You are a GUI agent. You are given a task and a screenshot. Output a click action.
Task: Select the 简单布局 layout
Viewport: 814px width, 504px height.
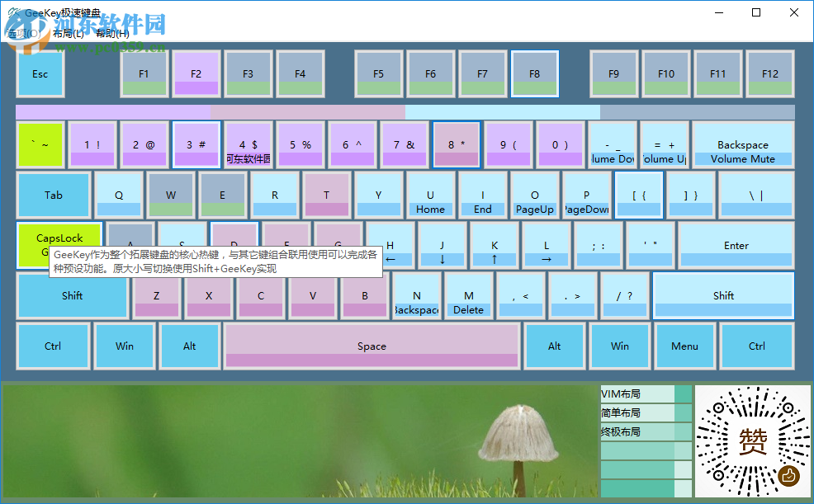coord(646,412)
